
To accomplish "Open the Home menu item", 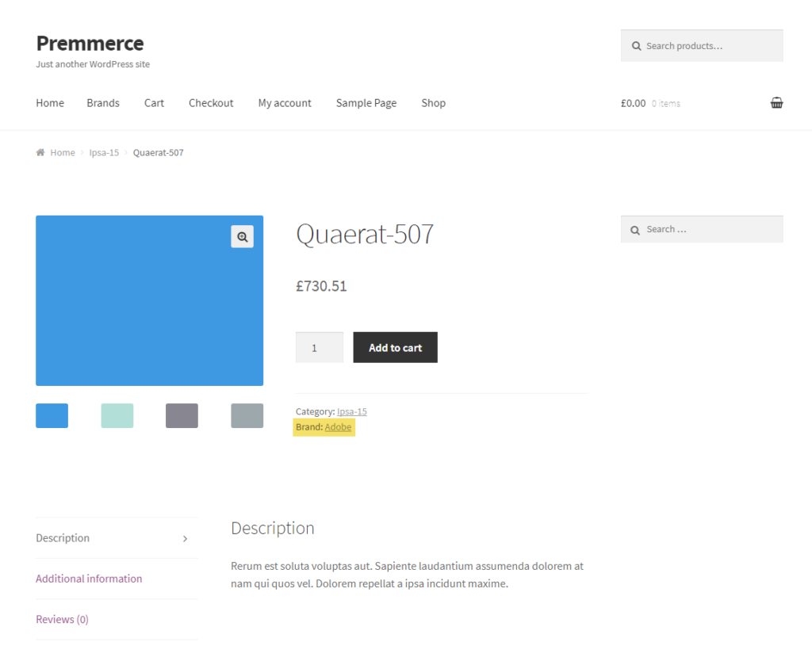I will (x=50, y=103).
